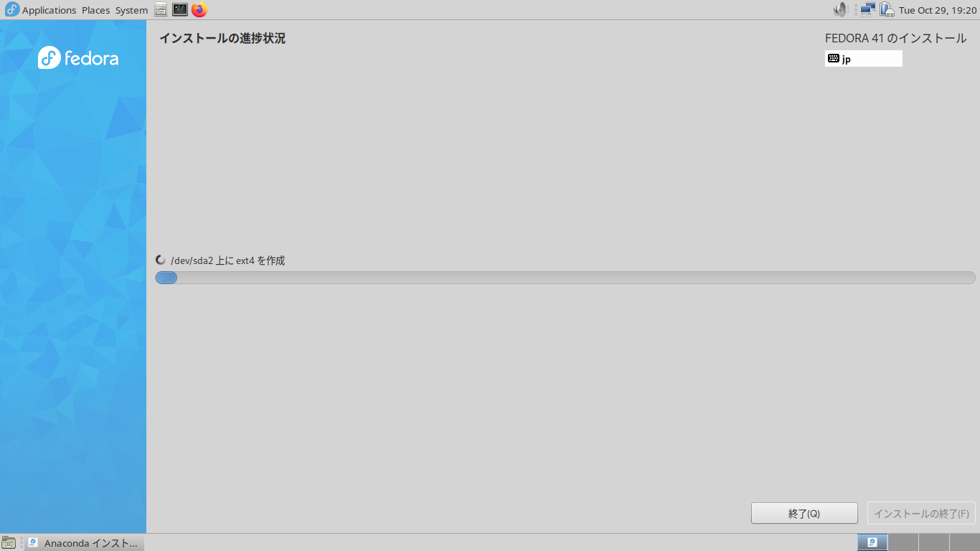Click the installation progress bar
Image resolution: width=980 pixels, height=551 pixels.
tap(565, 278)
